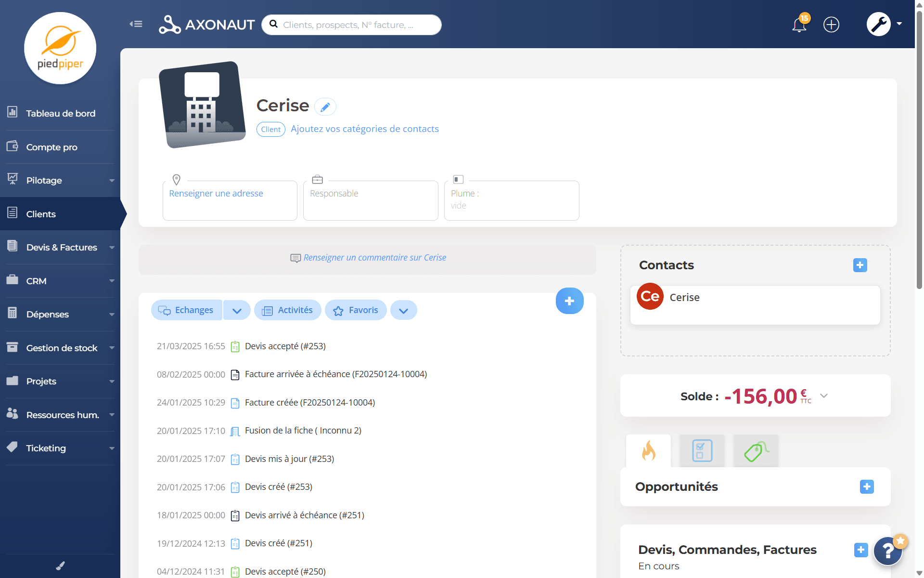Open the checklist tasks tab icon

coord(702,451)
